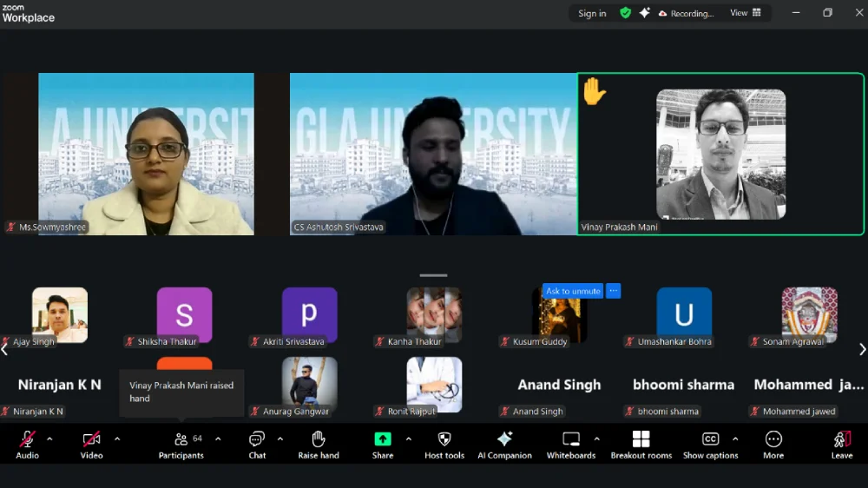Expand share options arrow beside Share
This screenshot has height=488, width=868.
pos(409,439)
